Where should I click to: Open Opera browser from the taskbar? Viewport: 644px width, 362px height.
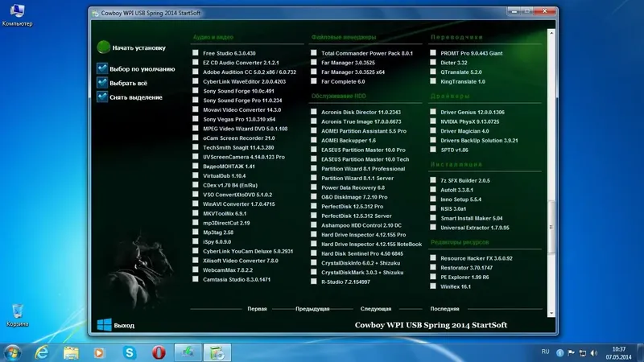click(x=159, y=352)
